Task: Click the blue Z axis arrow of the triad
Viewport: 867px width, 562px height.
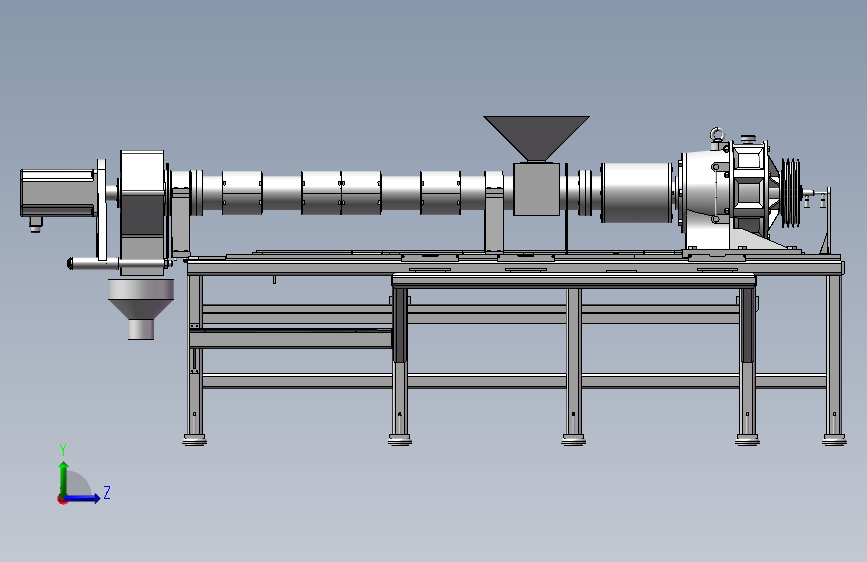Action: tap(83, 498)
